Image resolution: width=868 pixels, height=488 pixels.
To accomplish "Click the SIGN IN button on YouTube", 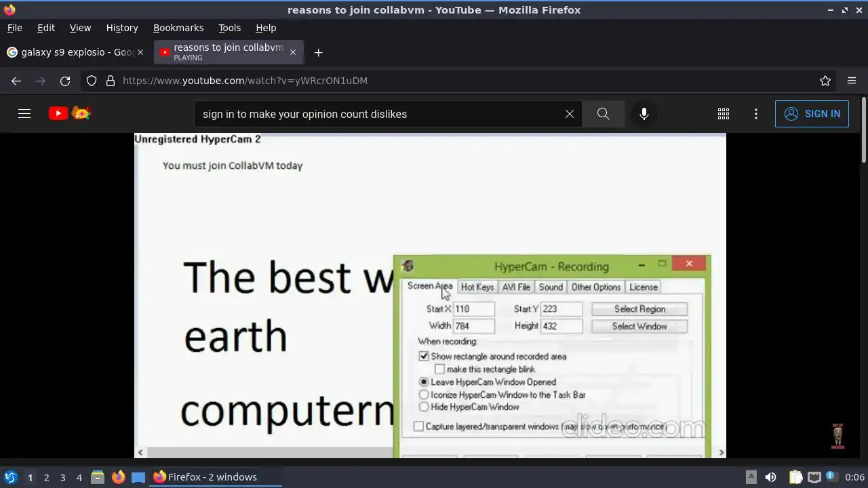I will [812, 114].
